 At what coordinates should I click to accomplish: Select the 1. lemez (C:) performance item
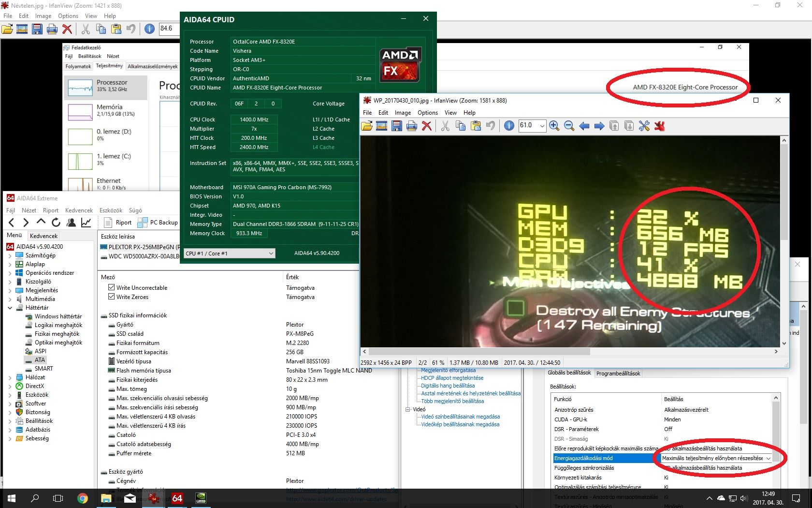[x=106, y=160]
